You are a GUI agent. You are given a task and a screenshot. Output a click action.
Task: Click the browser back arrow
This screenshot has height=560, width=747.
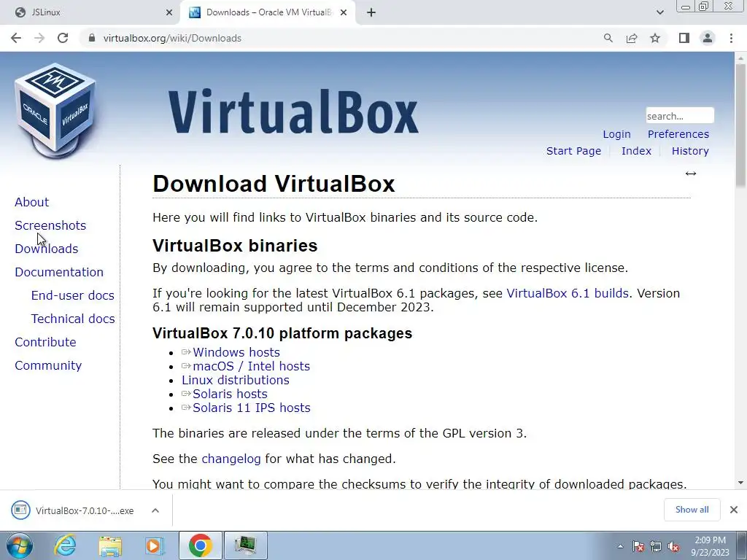(16, 38)
